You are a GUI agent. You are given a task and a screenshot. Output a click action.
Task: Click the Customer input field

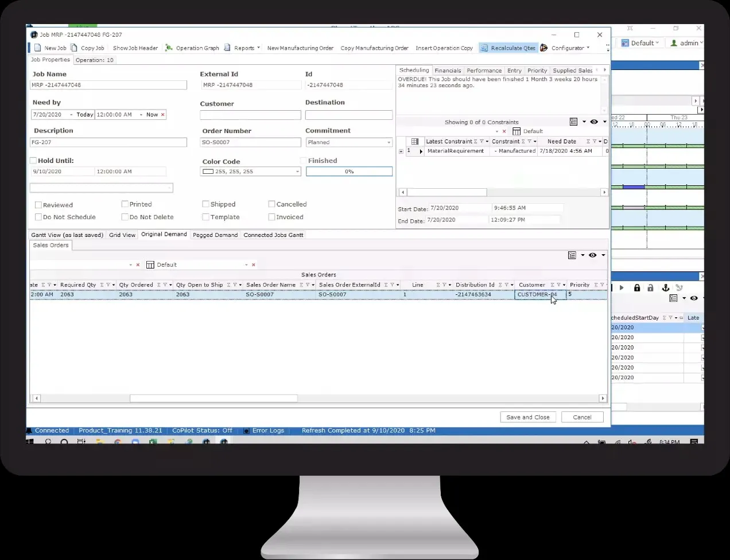coord(250,115)
